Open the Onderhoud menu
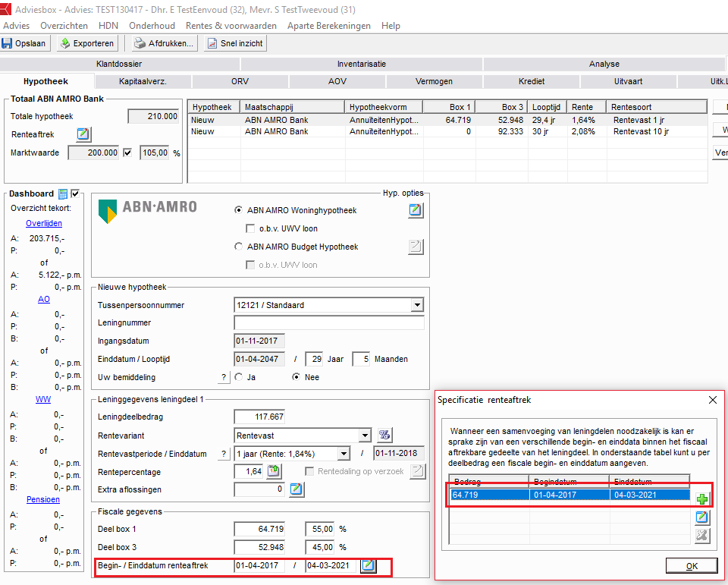728x585 pixels. pyautogui.click(x=152, y=26)
